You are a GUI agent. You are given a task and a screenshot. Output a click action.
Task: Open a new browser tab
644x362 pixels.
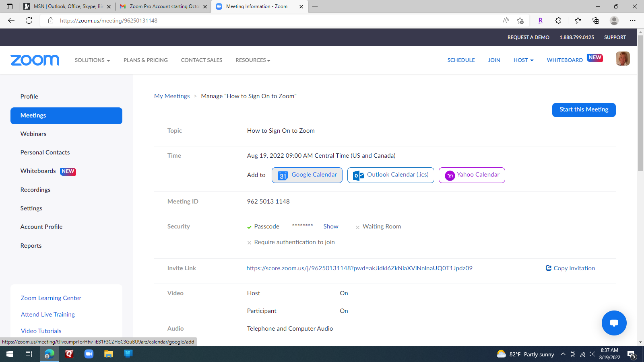pos(315,6)
